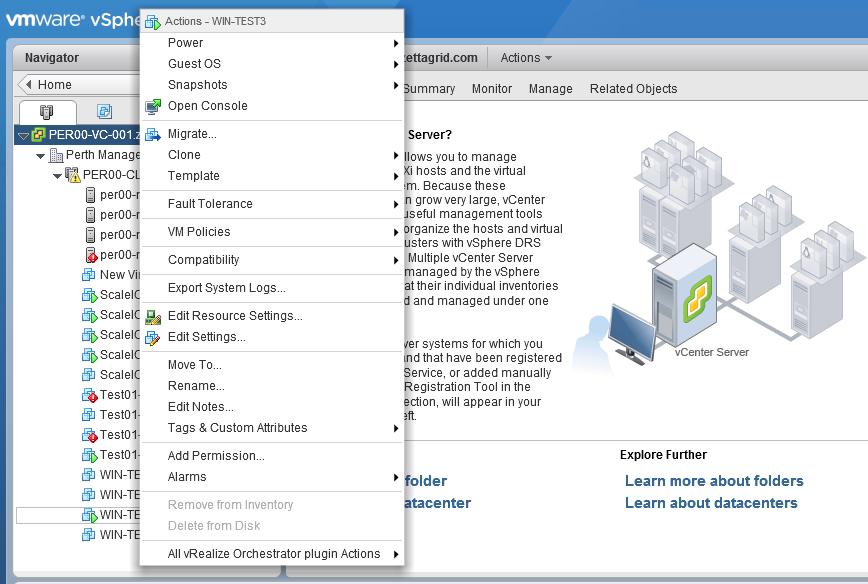Click the first ScaleIO powered-on VM icon
Image resolution: width=868 pixels, height=584 pixels.
(89, 295)
